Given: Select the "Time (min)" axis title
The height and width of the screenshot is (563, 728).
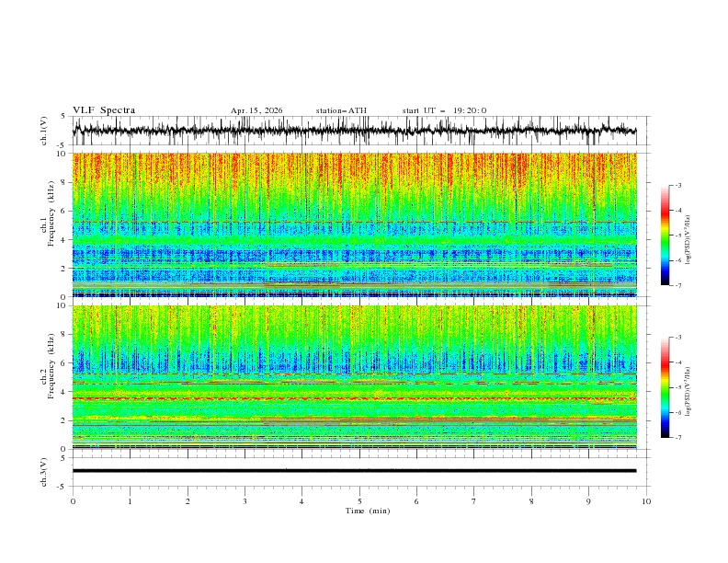Looking at the screenshot, I should (368, 511).
